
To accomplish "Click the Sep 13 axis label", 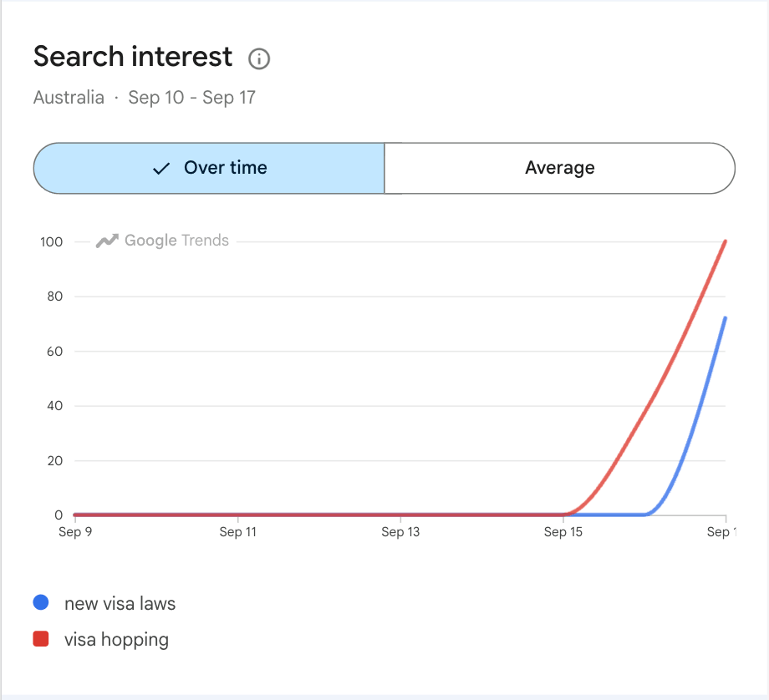I will click(400, 532).
